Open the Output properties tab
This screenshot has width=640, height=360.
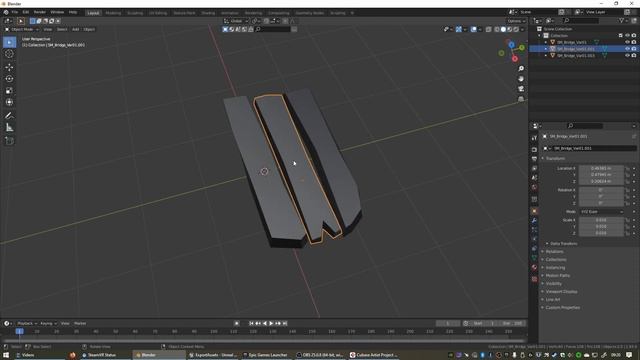[x=534, y=159]
